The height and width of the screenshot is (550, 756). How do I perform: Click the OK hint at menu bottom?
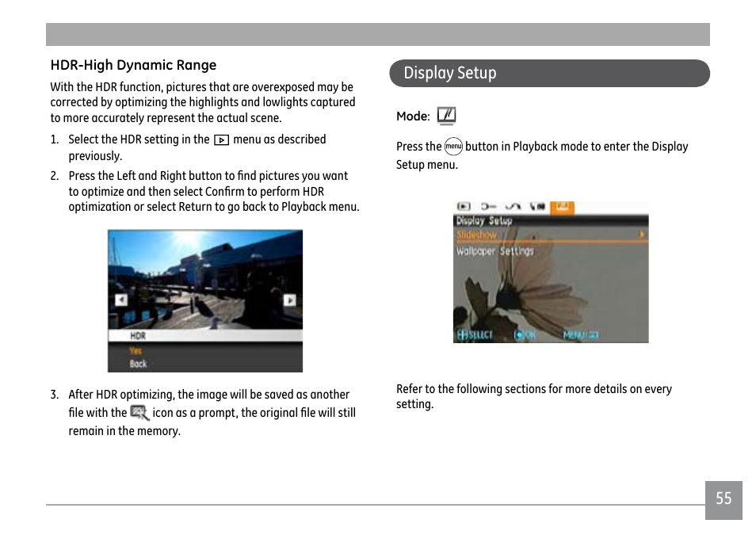525,334
